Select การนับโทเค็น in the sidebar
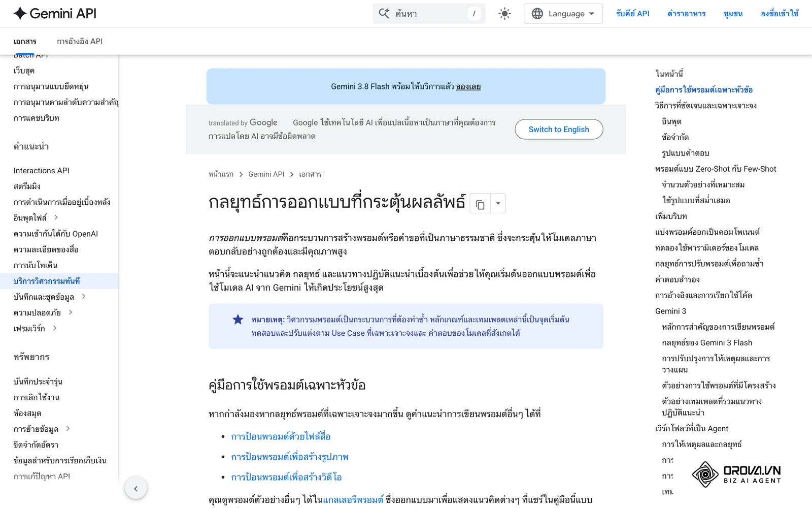This screenshot has width=812, height=508. click(x=36, y=265)
